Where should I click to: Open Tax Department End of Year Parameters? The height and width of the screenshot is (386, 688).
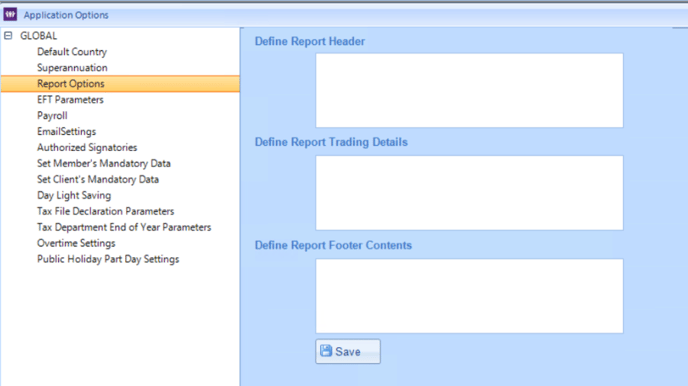(x=124, y=227)
